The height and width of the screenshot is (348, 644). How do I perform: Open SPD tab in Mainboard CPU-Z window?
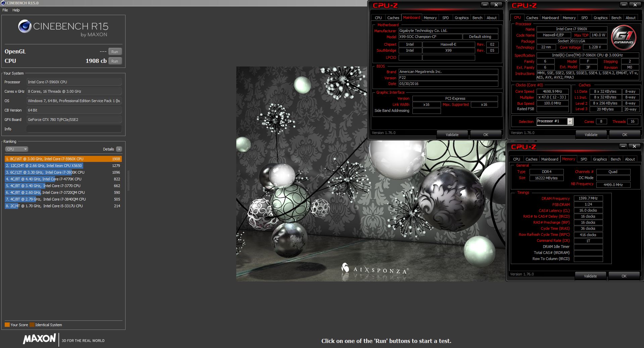tap(445, 18)
